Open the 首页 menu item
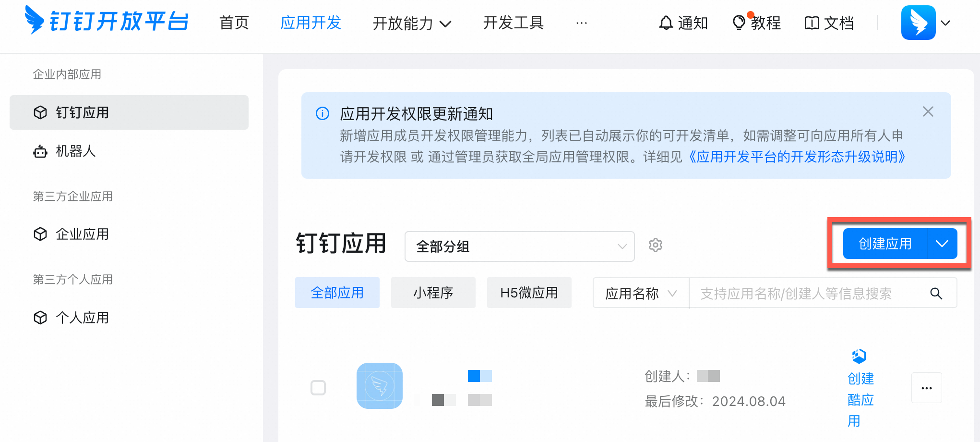Screen dimensions: 980x442 [x=234, y=23]
